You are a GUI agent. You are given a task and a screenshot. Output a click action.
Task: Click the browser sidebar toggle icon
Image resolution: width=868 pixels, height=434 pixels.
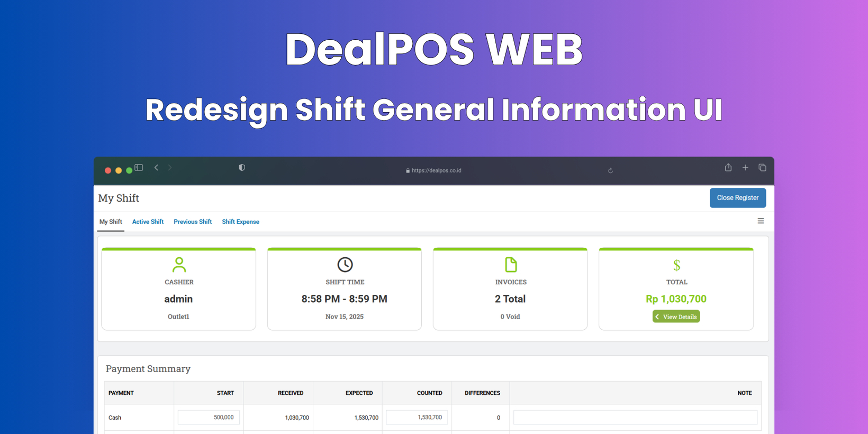[139, 168]
